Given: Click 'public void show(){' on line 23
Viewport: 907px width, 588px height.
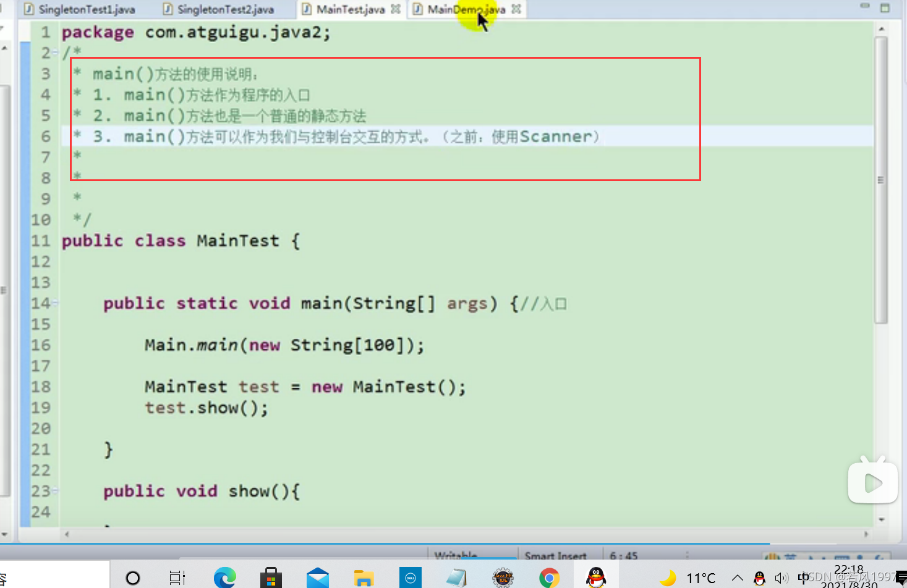Looking at the screenshot, I should (202, 491).
